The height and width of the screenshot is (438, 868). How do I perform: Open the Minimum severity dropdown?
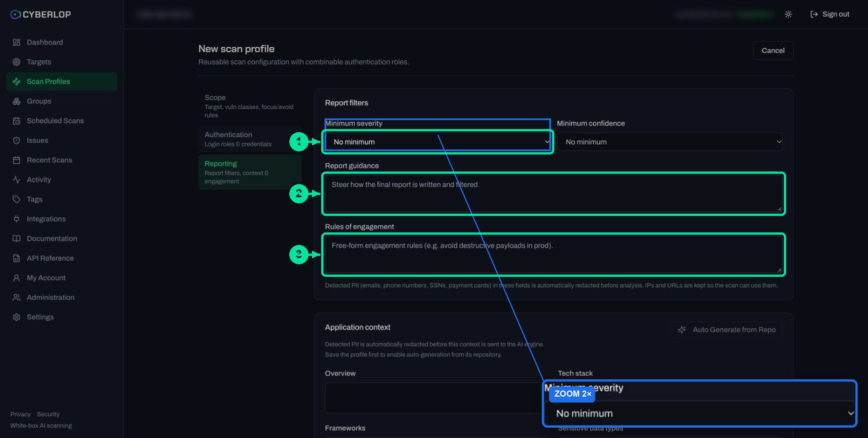[x=437, y=142]
